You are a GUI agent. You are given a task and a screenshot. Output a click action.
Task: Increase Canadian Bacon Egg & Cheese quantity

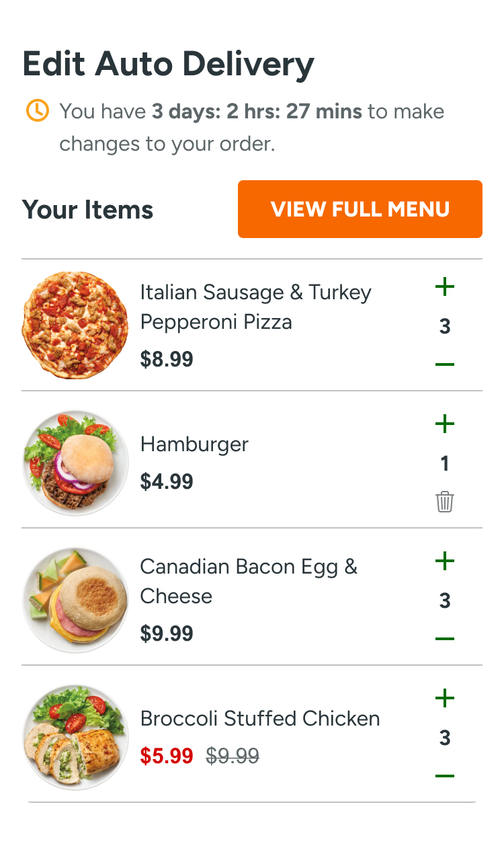click(x=445, y=561)
